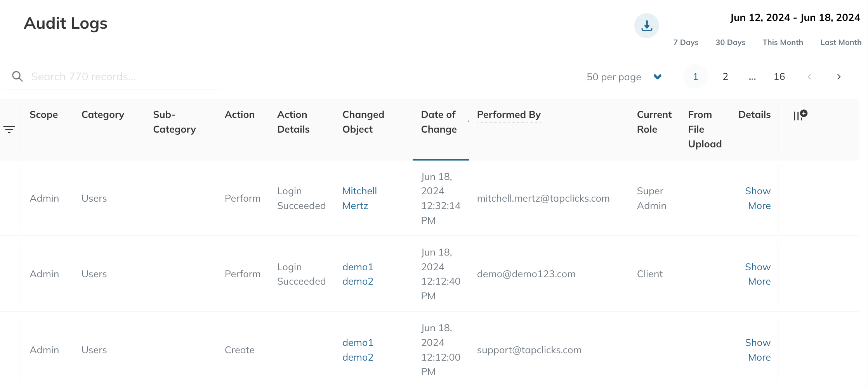Open the Performed By column tooltip

point(509,115)
